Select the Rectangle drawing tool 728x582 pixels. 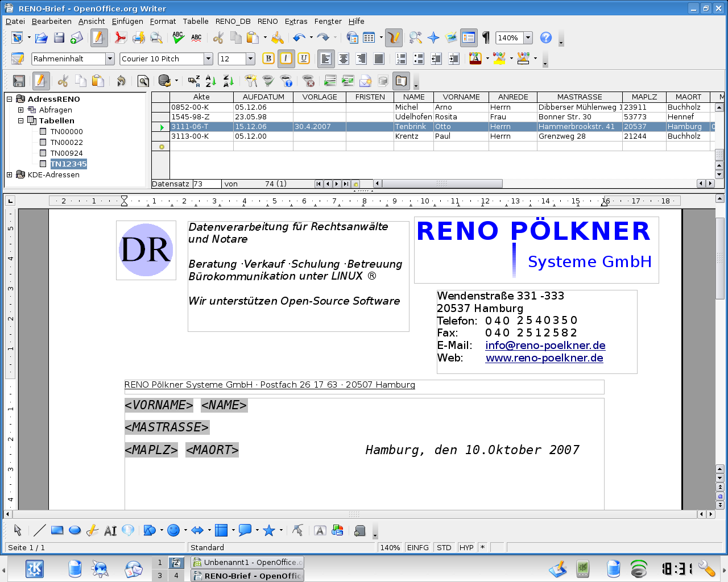tap(57, 530)
